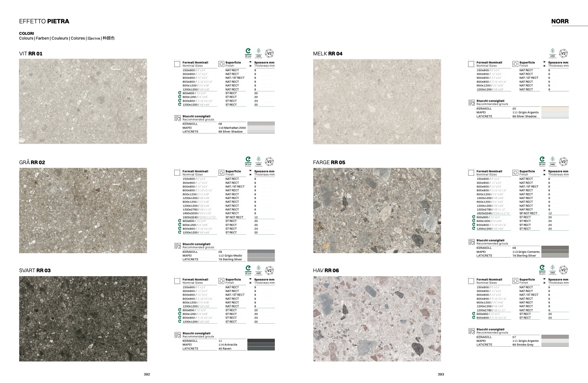This screenshot has height=383, width=588.
Task: Click the V2 badge above the VIT RR 01 table
Action: (x=269, y=53)
